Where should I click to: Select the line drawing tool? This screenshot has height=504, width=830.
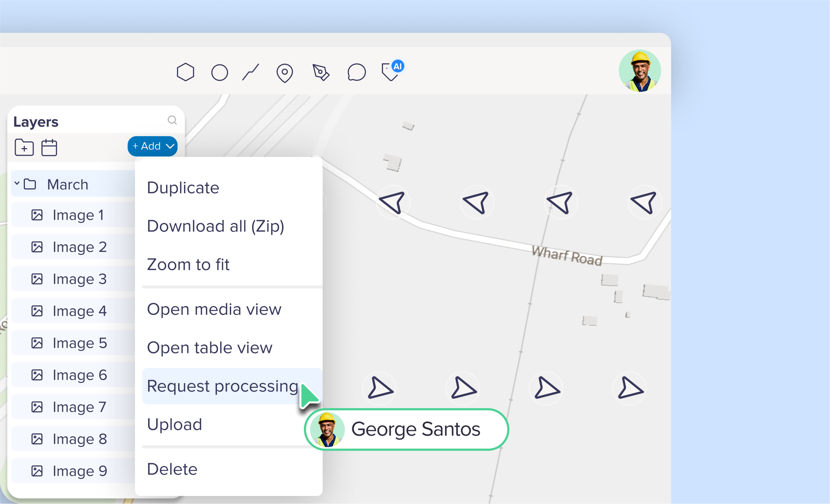point(251,72)
